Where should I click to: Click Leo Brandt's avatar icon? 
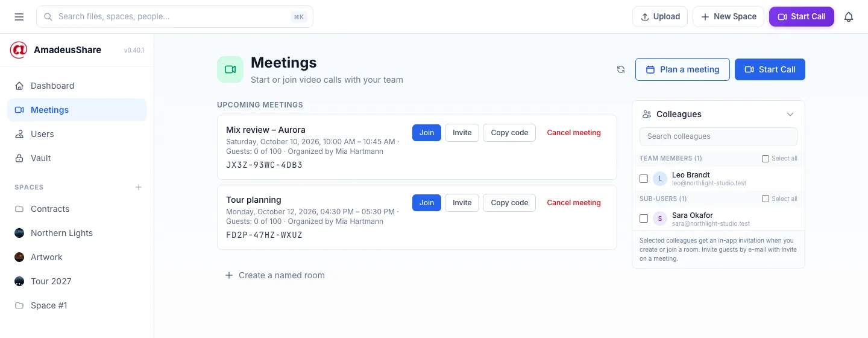(660, 179)
